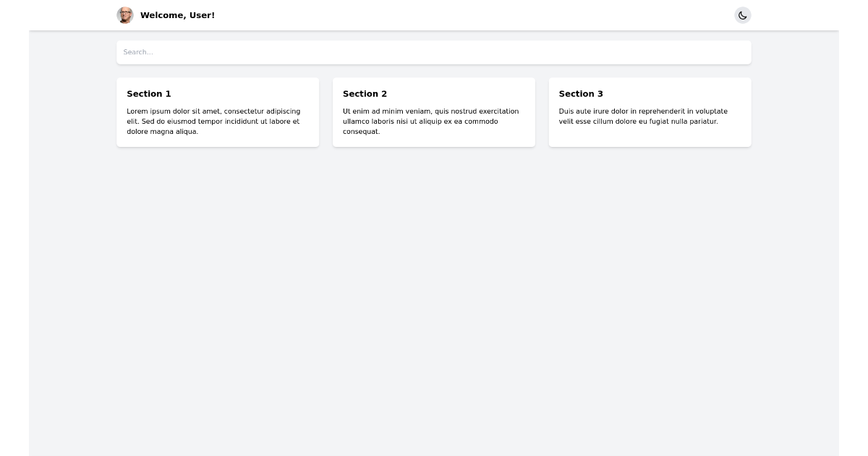Viewport: 868px width, 456px height.
Task: Select the Section 3 heading
Action: (581, 94)
